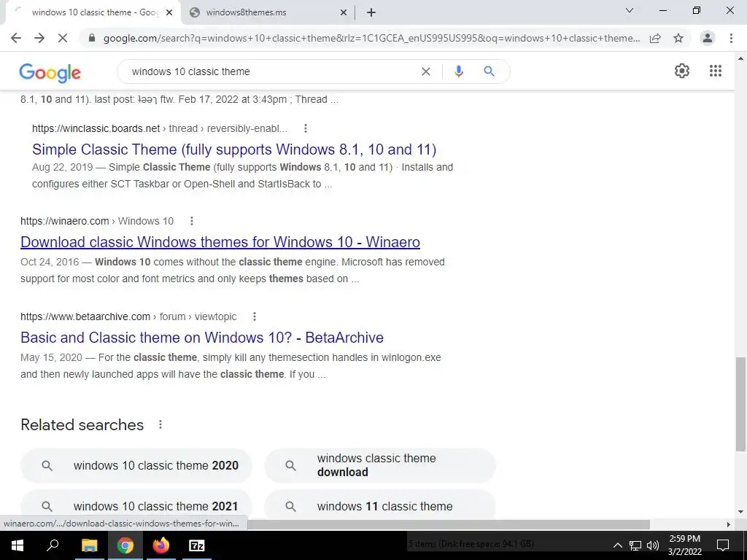The height and width of the screenshot is (560, 747).
Task: Start a voice search with the microphone
Action: (x=458, y=71)
